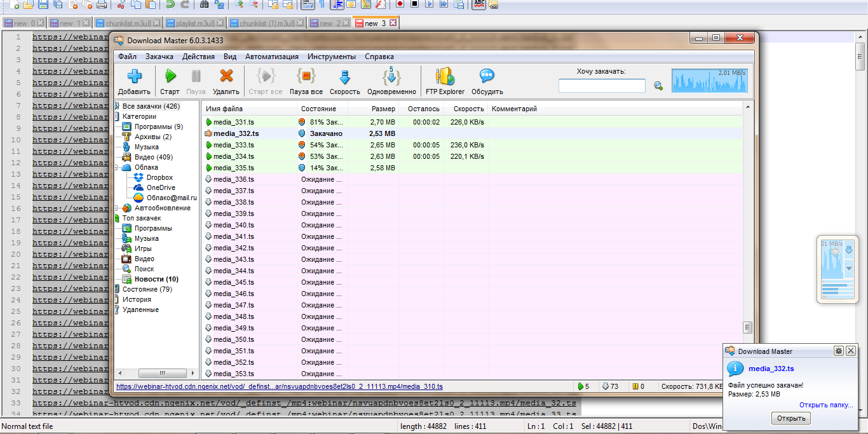Viewport: 868px width, 434px height.
Task: Click Notepad++ Save toolbar icon
Action: (x=43, y=4)
